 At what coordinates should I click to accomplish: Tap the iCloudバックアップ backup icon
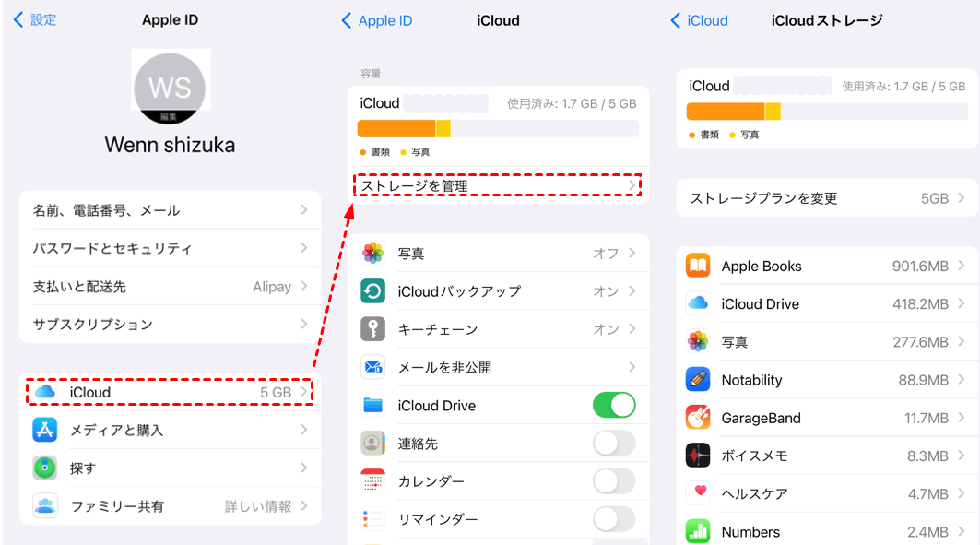coord(373,291)
